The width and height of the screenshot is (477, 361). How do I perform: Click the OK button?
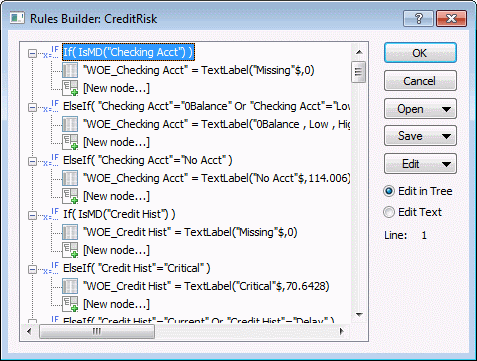click(420, 53)
